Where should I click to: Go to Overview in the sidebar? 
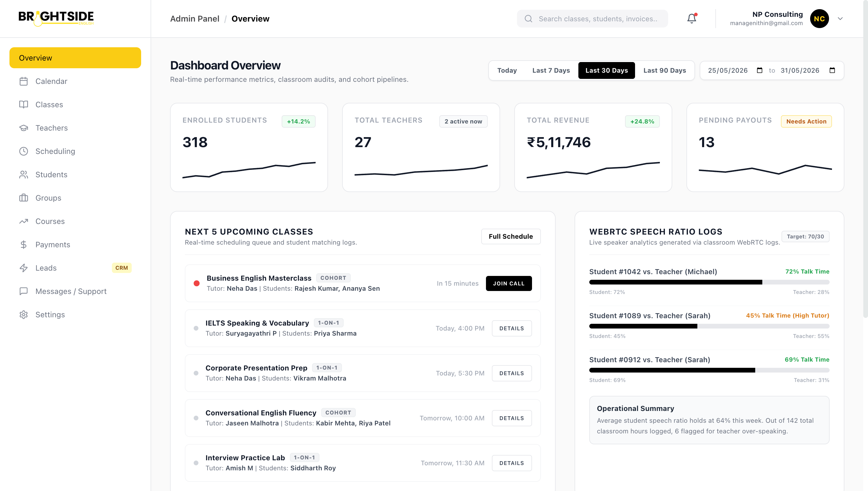tap(75, 58)
